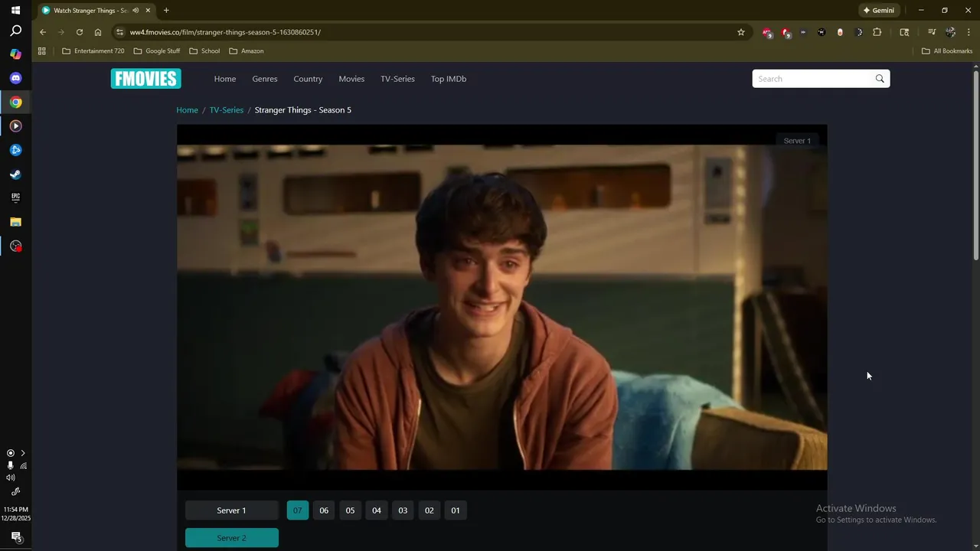Open a new browser tab

click(166, 10)
